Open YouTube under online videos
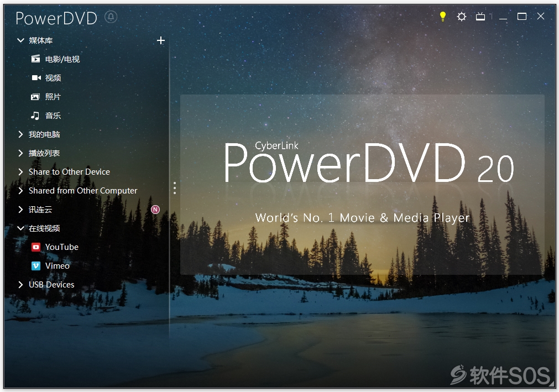 [62, 247]
